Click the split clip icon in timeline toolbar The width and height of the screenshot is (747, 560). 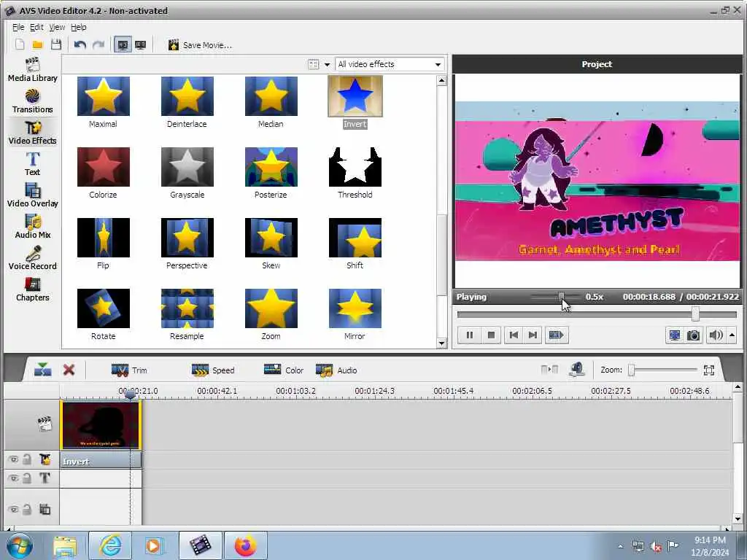point(43,370)
